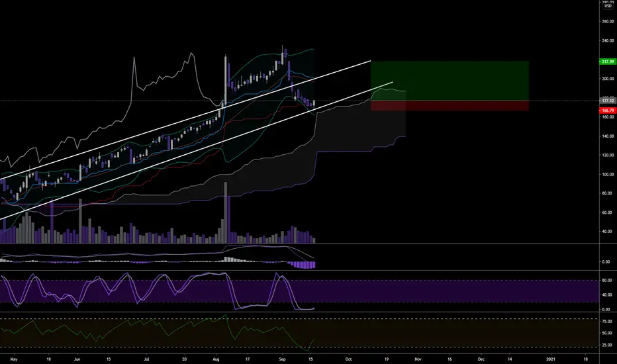Click the Aug label on time axis
Image resolution: width=617 pixels, height=364 pixels.
tap(216, 359)
